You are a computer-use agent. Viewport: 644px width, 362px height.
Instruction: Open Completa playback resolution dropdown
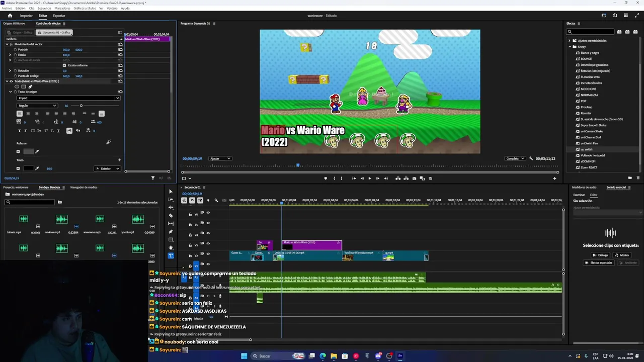click(515, 158)
